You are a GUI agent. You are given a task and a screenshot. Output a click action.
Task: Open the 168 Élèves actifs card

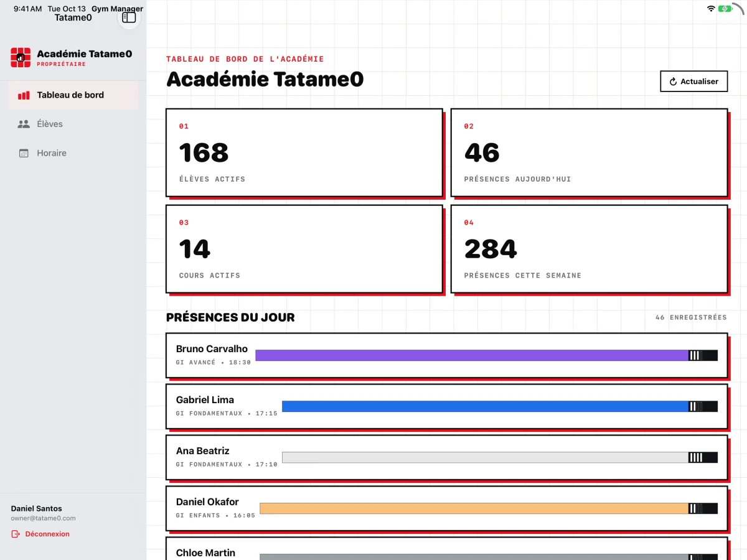point(304,152)
